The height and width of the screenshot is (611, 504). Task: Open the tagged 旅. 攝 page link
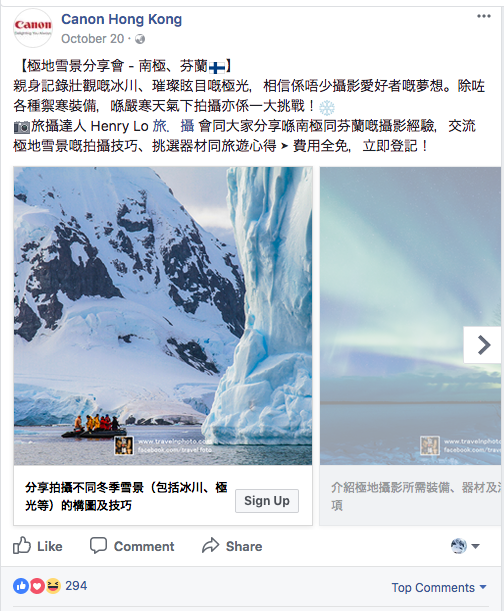(173, 126)
